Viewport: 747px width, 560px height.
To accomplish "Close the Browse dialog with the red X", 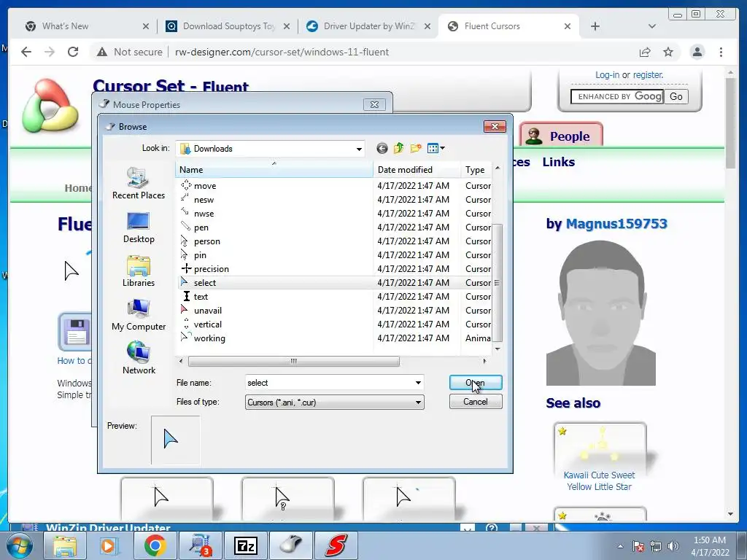I will click(495, 126).
